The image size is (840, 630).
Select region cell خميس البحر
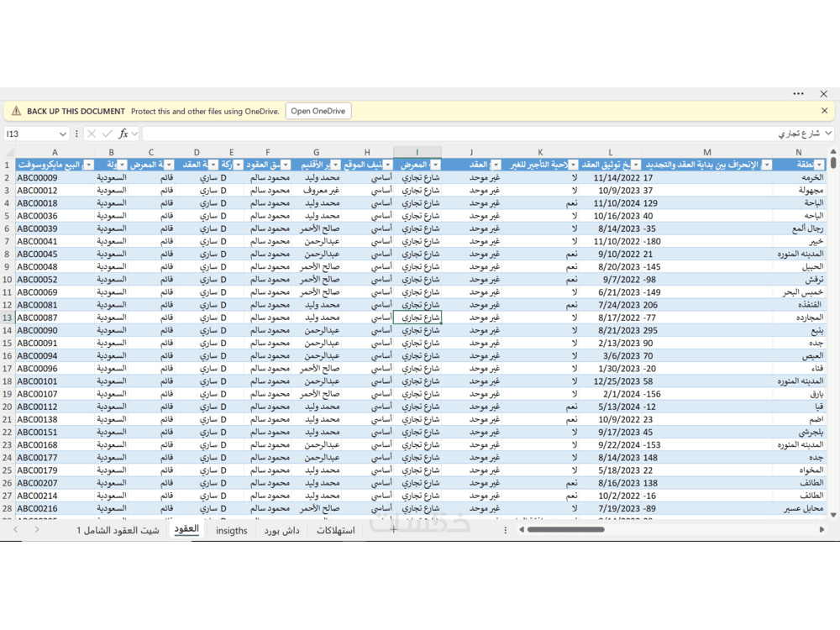[x=800, y=292]
